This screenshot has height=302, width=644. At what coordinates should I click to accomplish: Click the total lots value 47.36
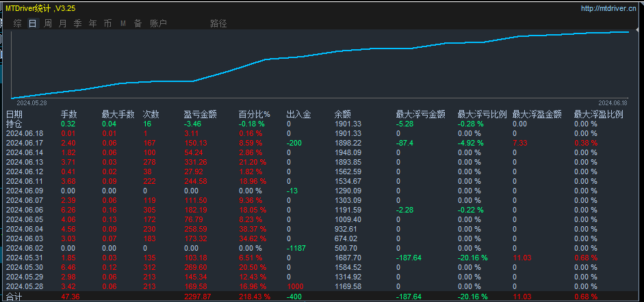70,297
